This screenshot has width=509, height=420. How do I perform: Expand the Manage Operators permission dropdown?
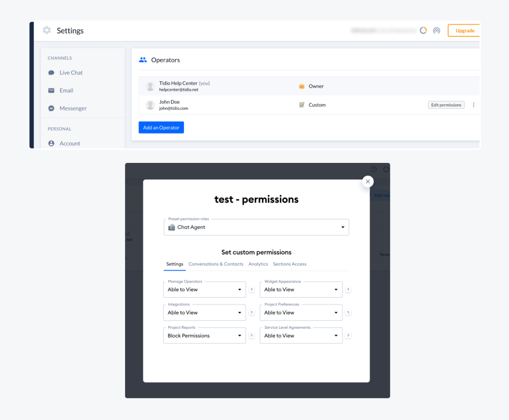coord(204,290)
